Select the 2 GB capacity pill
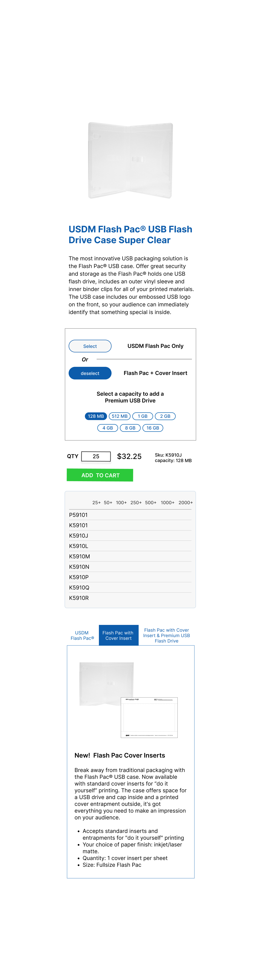 [165, 416]
